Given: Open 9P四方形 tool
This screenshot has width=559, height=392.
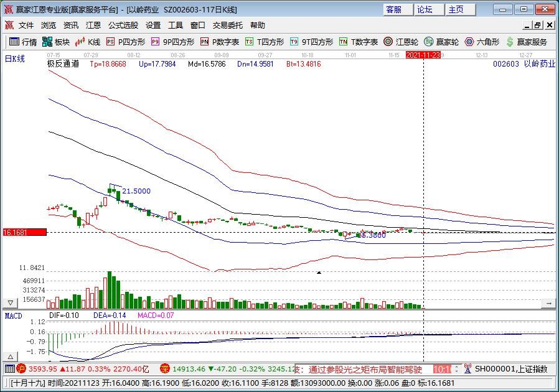Looking at the screenshot, I should [172, 42].
